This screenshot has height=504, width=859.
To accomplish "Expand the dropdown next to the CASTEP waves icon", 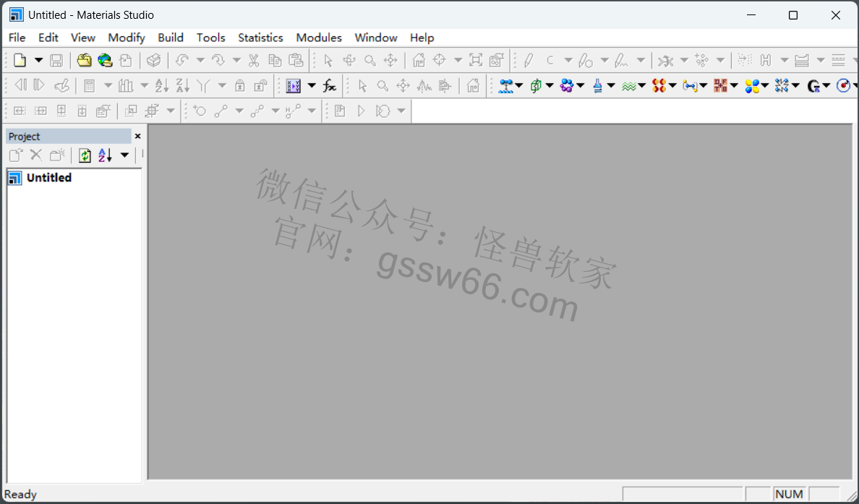I will [x=642, y=85].
